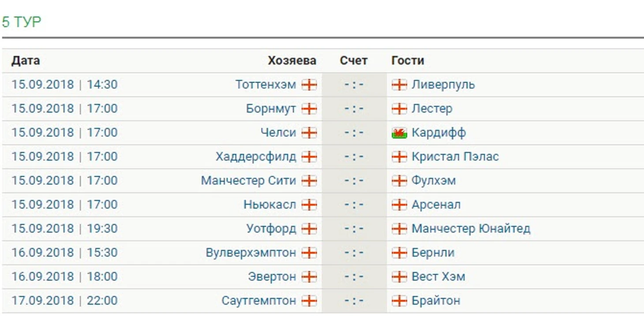Open the Вест Хэм team link
This screenshot has height=316, width=644.
pyautogui.click(x=438, y=277)
